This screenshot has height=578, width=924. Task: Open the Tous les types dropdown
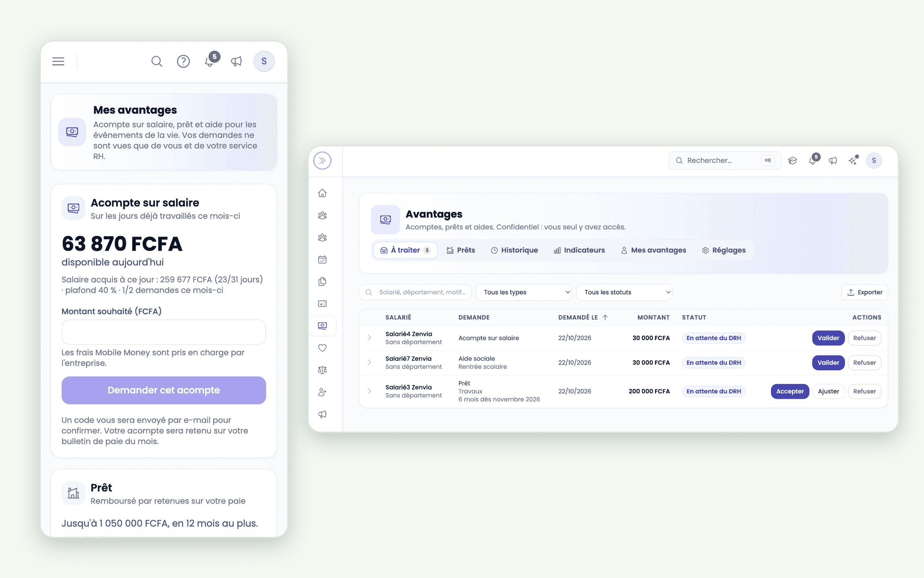pyautogui.click(x=523, y=292)
